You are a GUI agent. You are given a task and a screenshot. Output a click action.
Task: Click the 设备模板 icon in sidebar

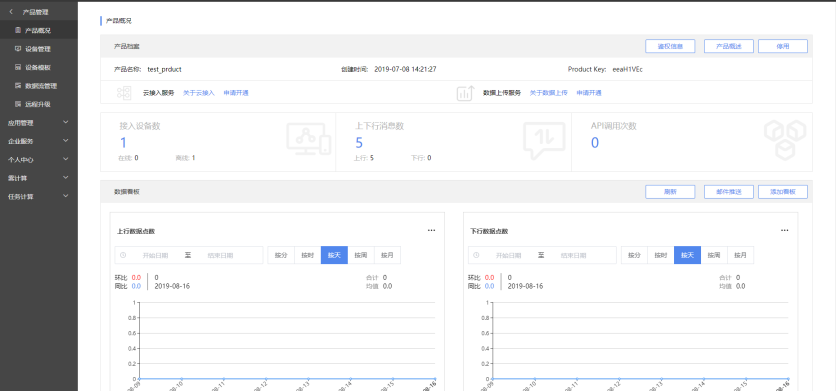[18, 67]
